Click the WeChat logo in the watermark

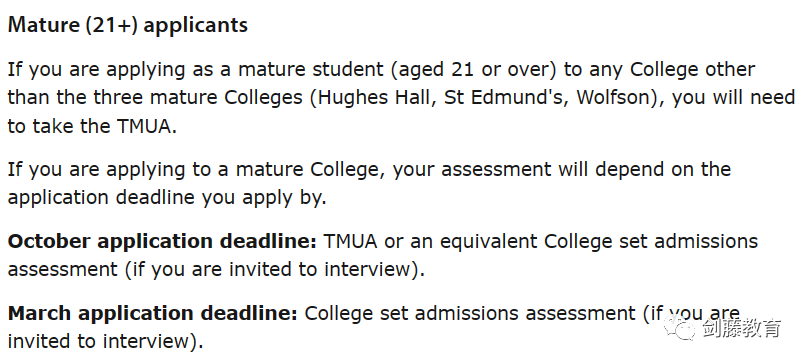[679, 328]
